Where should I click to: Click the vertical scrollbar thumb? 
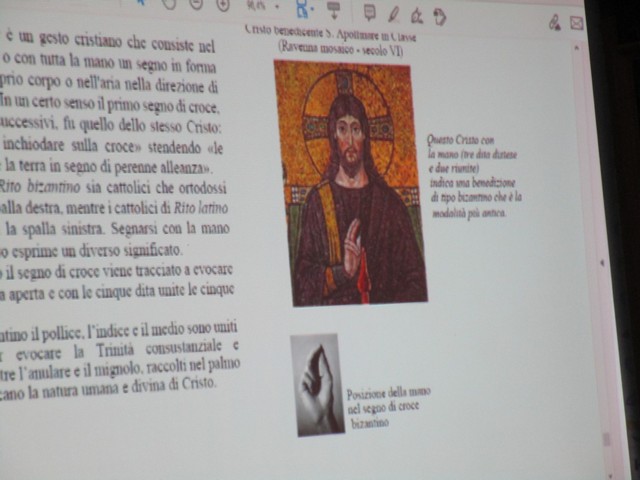[607, 439]
